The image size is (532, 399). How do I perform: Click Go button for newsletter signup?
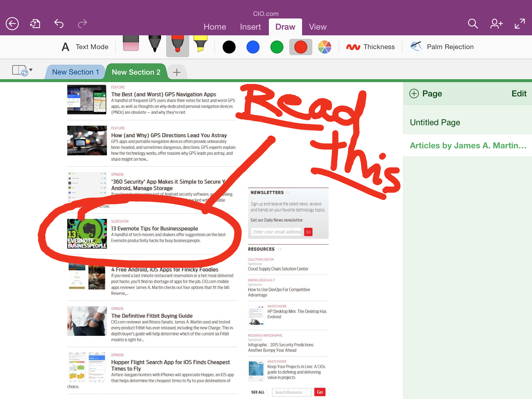308,231
